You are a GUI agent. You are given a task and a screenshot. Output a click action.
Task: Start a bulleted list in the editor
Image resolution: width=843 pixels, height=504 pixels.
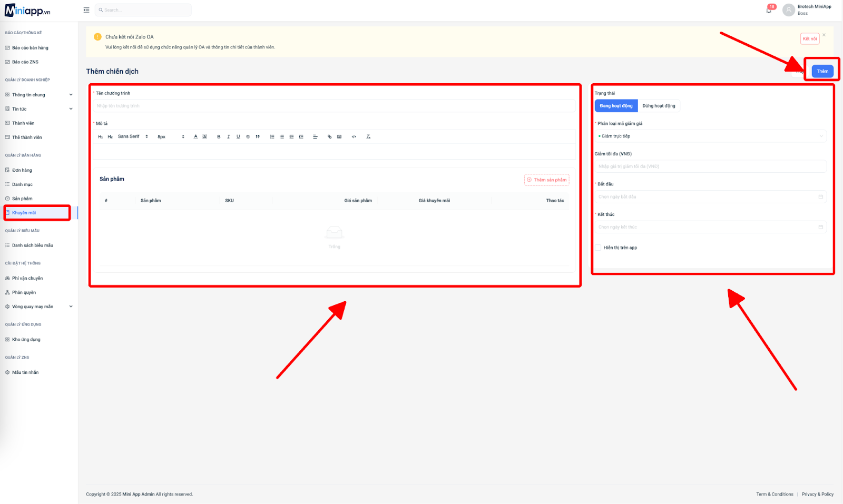[x=282, y=137]
